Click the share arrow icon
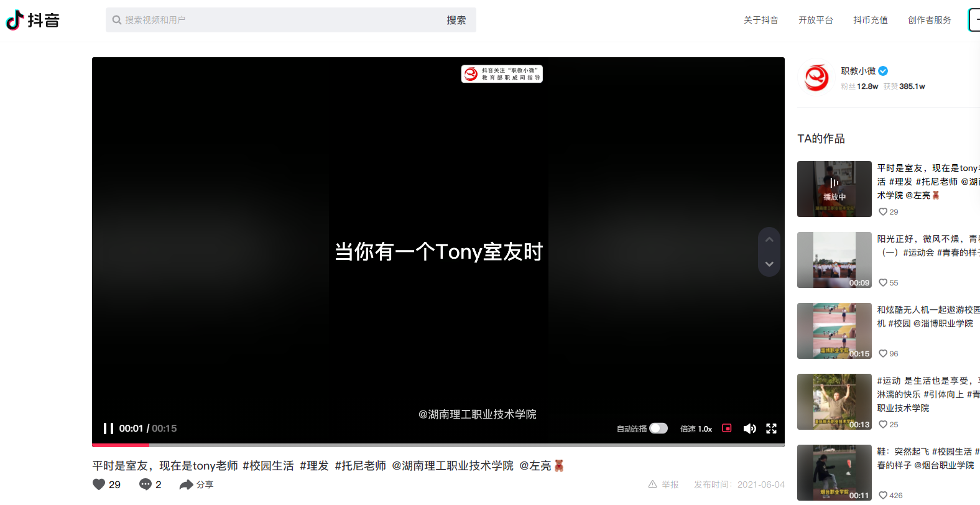Image resolution: width=980 pixels, height=505 pixels. click(186, 484)
